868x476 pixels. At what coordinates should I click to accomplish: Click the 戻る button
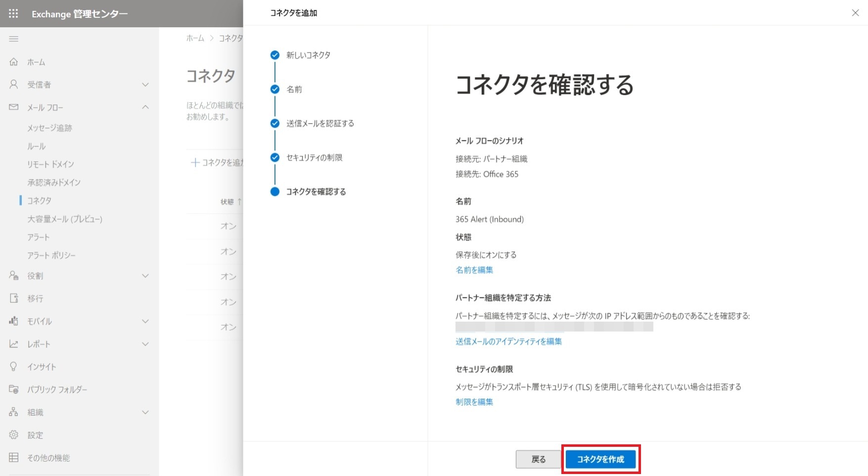click(538, 459)
